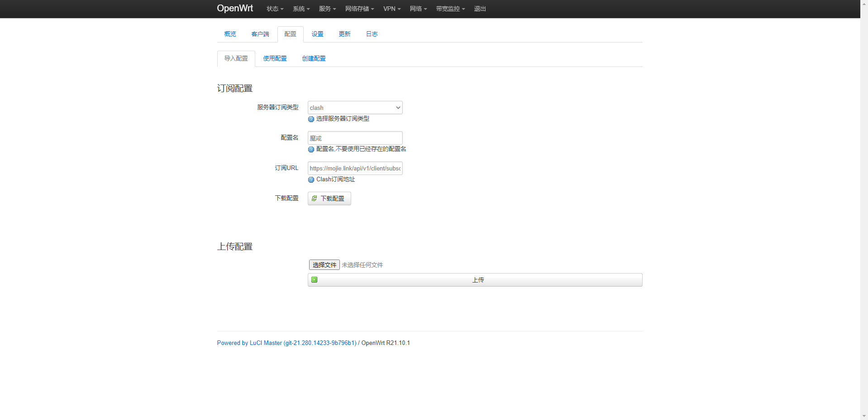Screen dimensions: 868x420
Task: Click the 退出 logout link
Action: click(x=480, y=9)
